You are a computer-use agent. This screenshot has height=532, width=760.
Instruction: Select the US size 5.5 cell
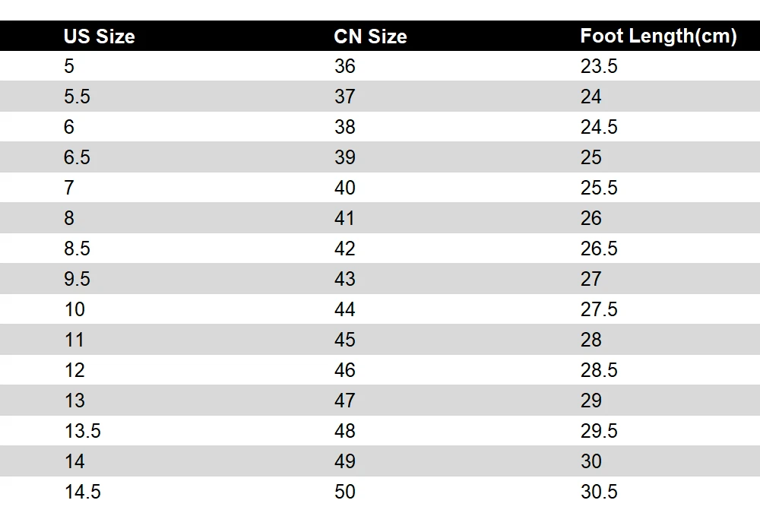tap(77, 97)
